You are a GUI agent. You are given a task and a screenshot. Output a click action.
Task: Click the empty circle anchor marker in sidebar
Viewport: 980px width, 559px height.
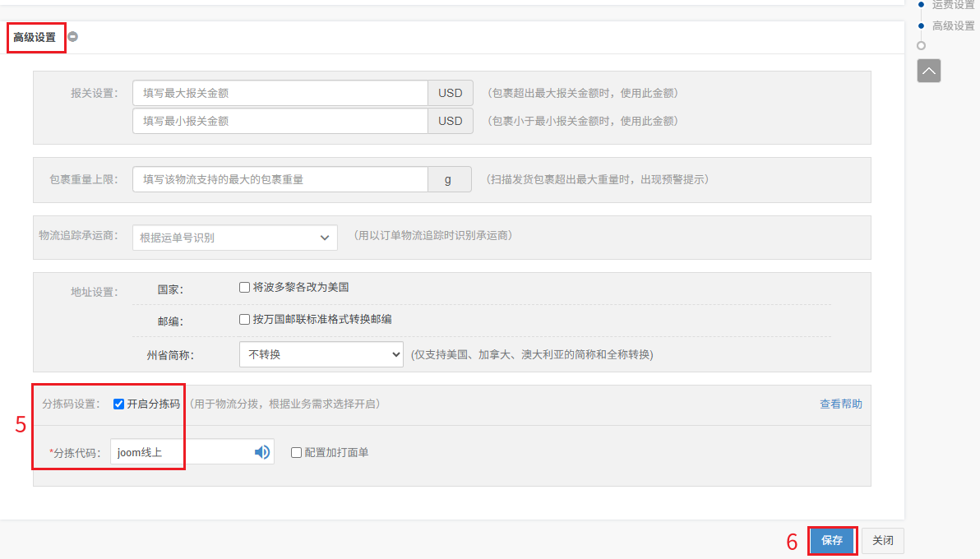(x=921, y=46)
